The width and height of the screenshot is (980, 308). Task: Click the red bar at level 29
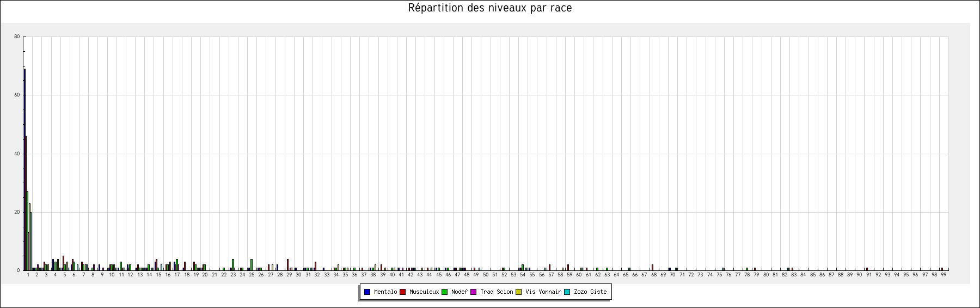(287, 265)
